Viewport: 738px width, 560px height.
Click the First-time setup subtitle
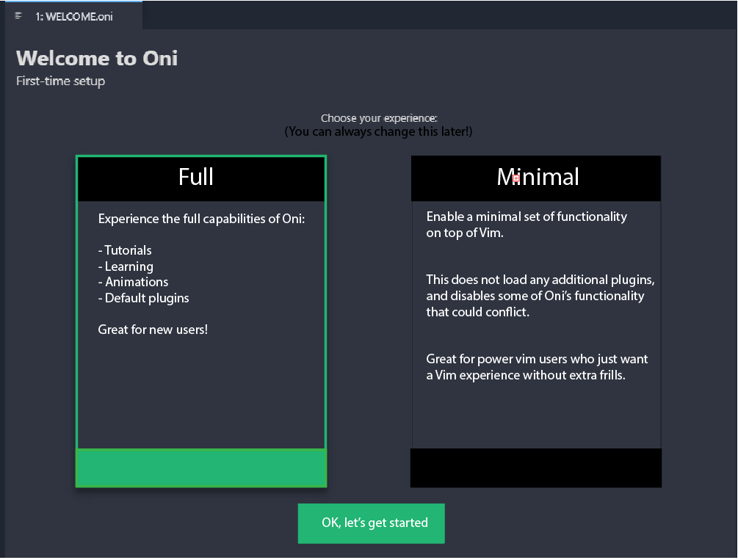pyautogui.click(x=60, y=81)
